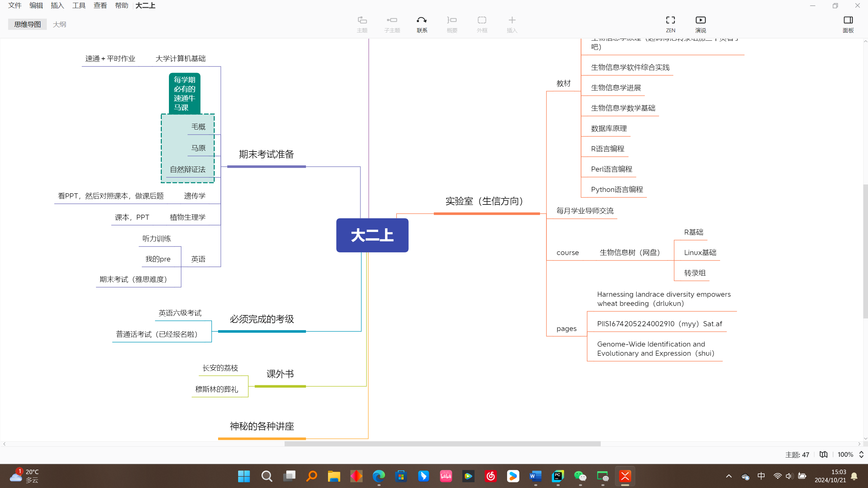Select the 思维导图 view tab
This screenshot has width=868, height=488.
pos(27,24)
